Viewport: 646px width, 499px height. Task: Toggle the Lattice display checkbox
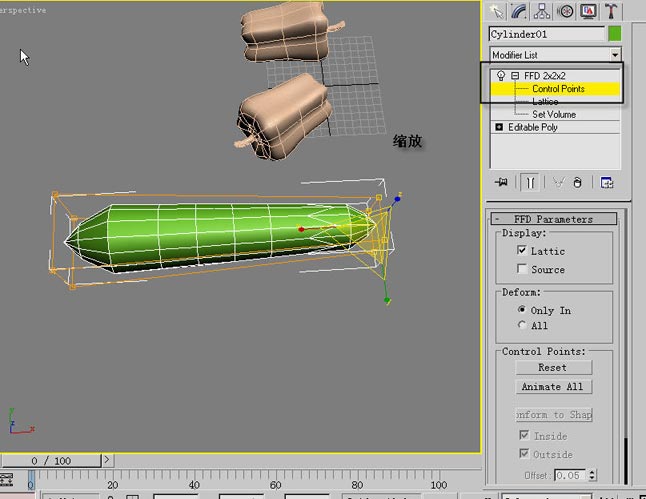click(522, 250)
